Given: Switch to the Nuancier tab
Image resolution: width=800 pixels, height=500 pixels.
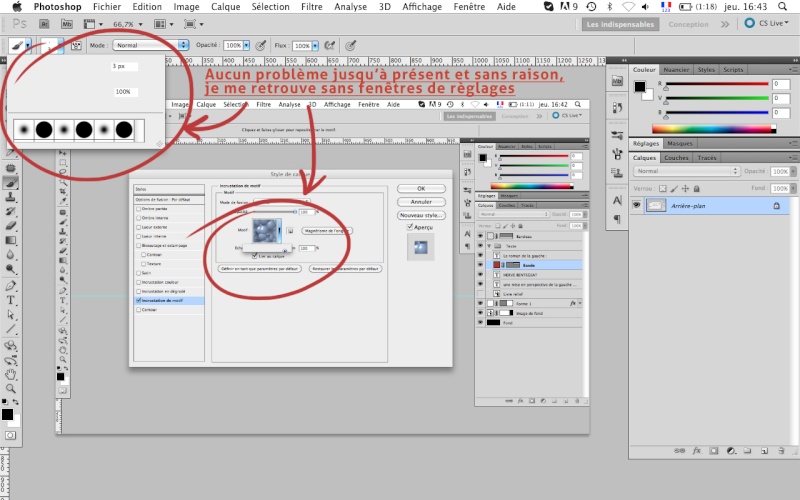Looking at the screenshot, I should click(x=677, y=69).
